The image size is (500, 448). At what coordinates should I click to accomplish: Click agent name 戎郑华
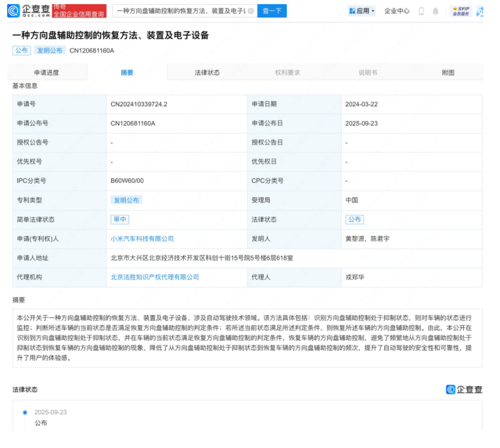(x=355, y=277)
